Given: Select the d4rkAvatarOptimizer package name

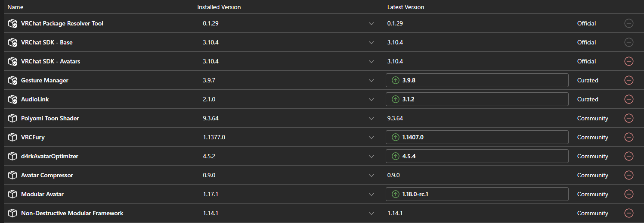Looking at the screenshot, I should pos(50,156).
